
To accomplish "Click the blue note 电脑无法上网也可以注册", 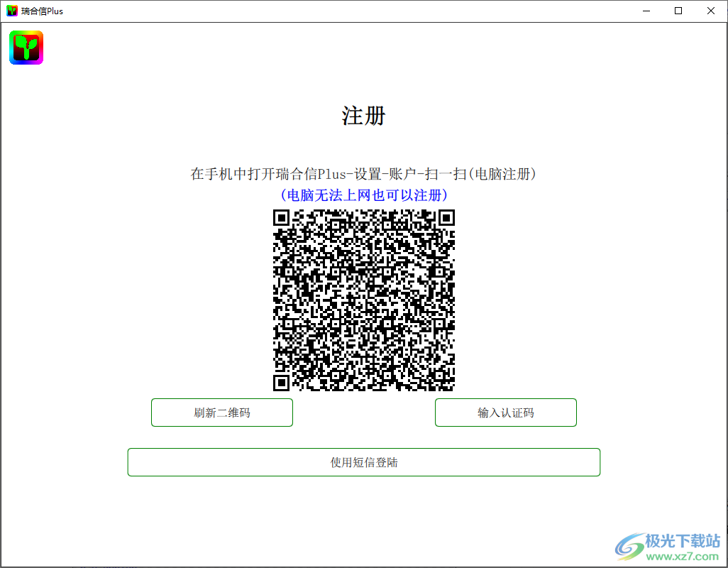I will pos(364,195).
